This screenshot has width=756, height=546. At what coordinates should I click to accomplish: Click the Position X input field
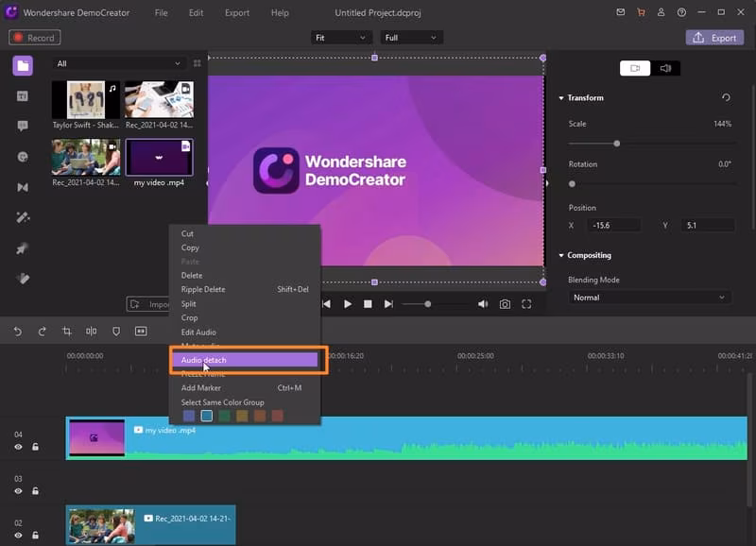pos(613,226)
